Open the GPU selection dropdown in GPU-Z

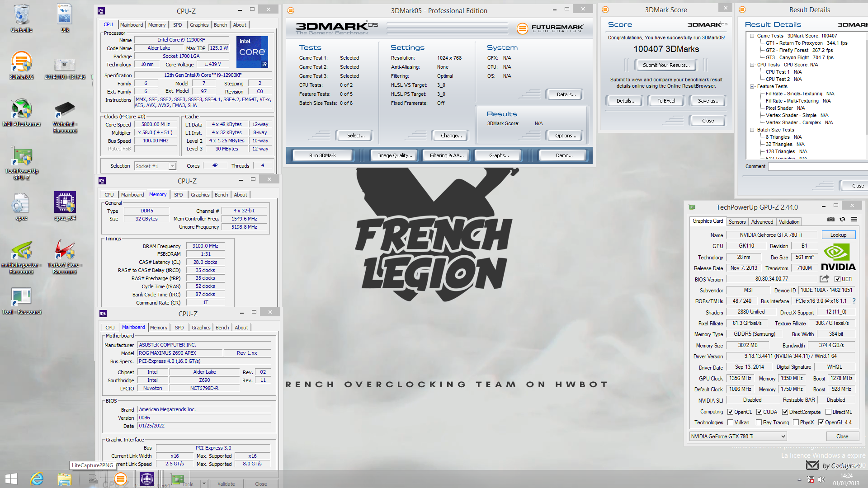(738, 436)
